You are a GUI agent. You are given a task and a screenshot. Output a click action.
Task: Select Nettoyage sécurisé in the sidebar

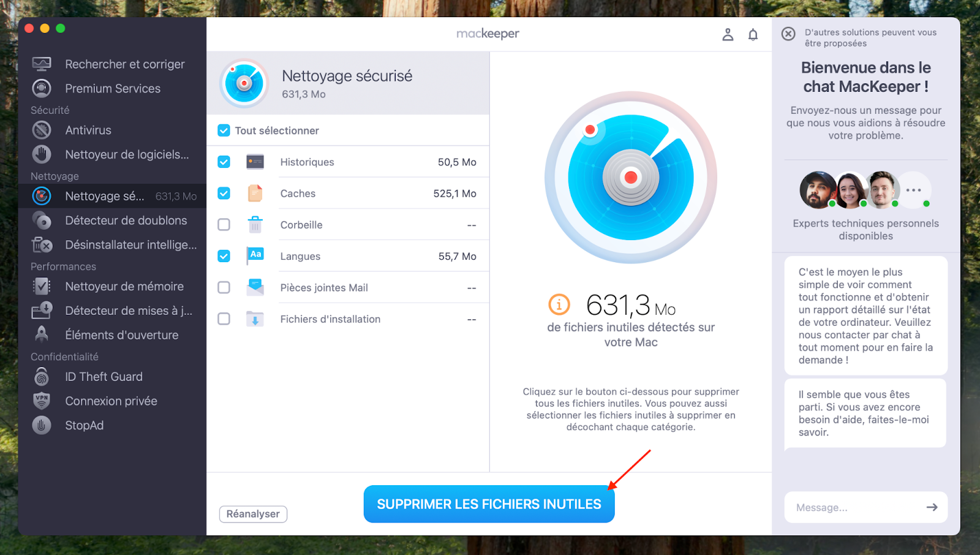(105, 196)
